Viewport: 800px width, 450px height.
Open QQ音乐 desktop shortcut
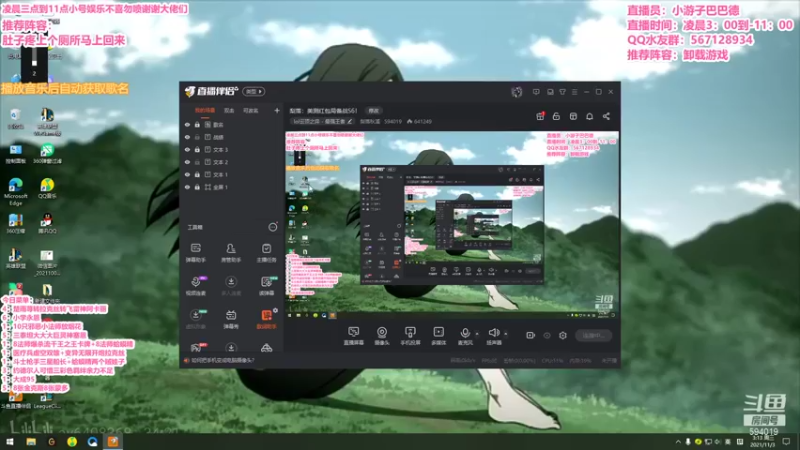(47, 188)
